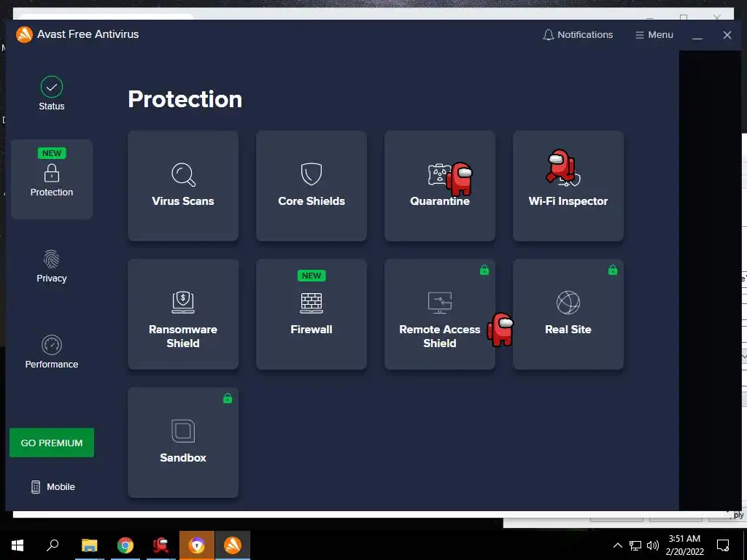Open File Explorer from taskbar
Viewport: 747px width, 560px height.
pyautogui.click(x=90, y=545)
